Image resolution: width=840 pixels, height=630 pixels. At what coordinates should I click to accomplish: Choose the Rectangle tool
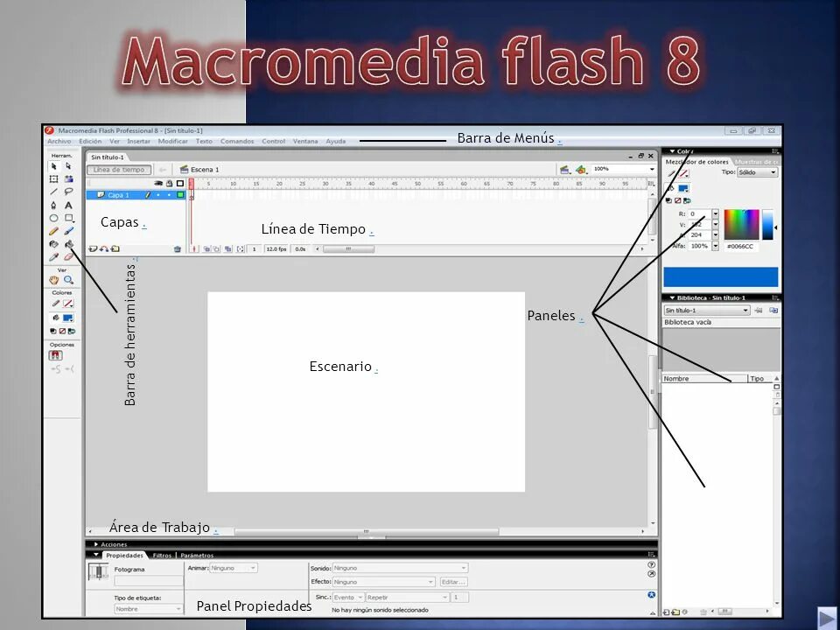pos(68,218)
